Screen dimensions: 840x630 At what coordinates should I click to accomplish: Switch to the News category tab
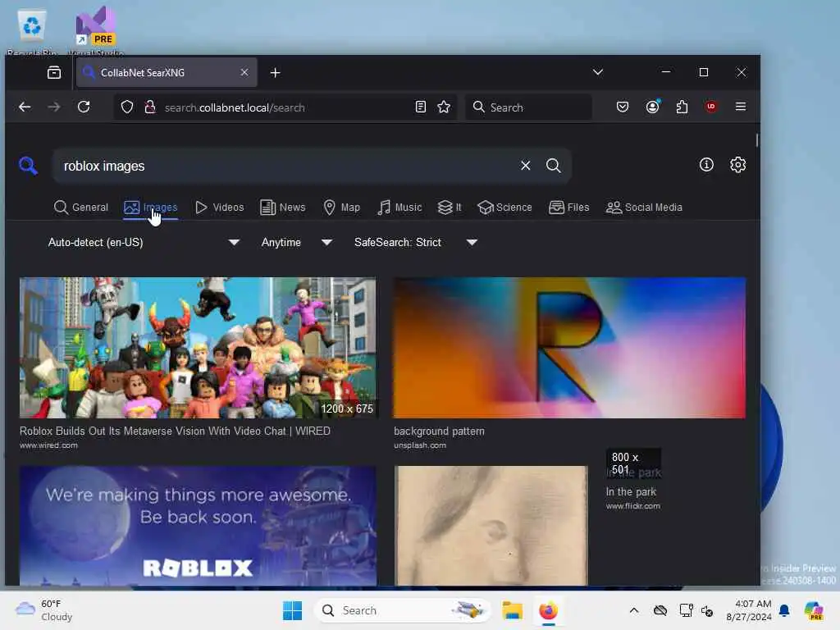tap(282, 208)
